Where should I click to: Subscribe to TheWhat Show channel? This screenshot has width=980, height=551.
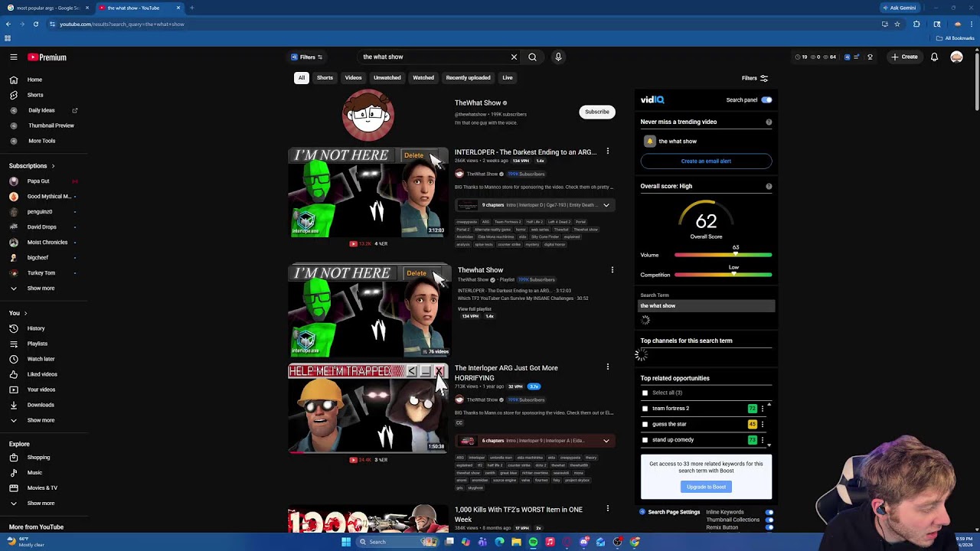[597, 112]
